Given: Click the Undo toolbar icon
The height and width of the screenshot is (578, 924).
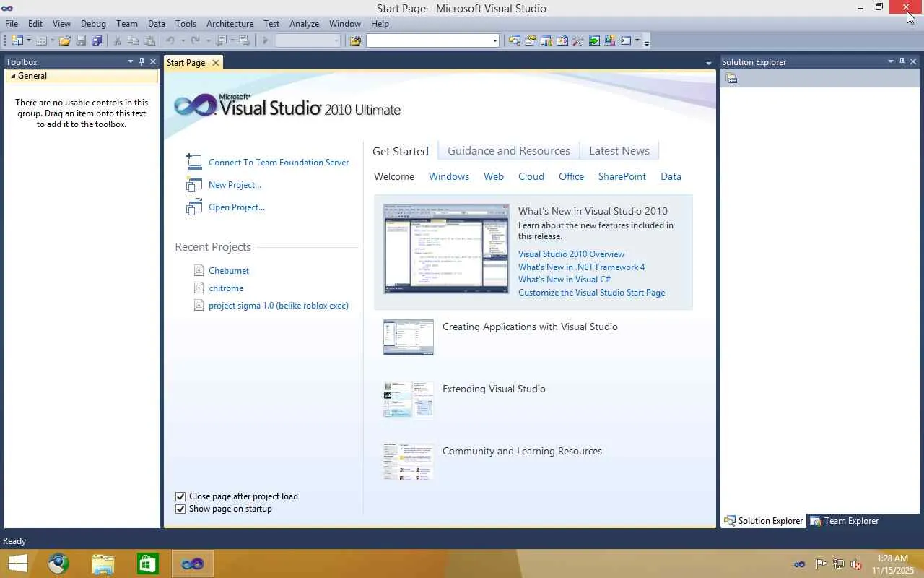Looking at the screenshot, I should point(170,41).
